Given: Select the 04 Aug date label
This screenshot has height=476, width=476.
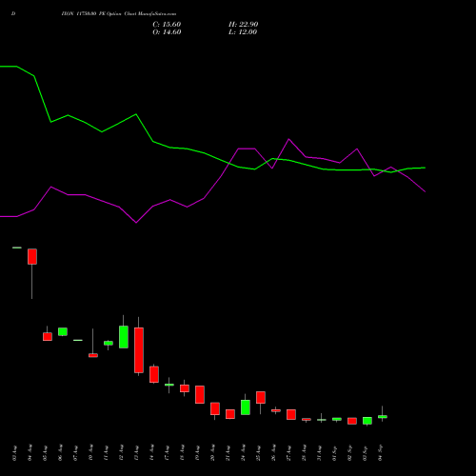Looking at the screenshot, I should 30,453.
